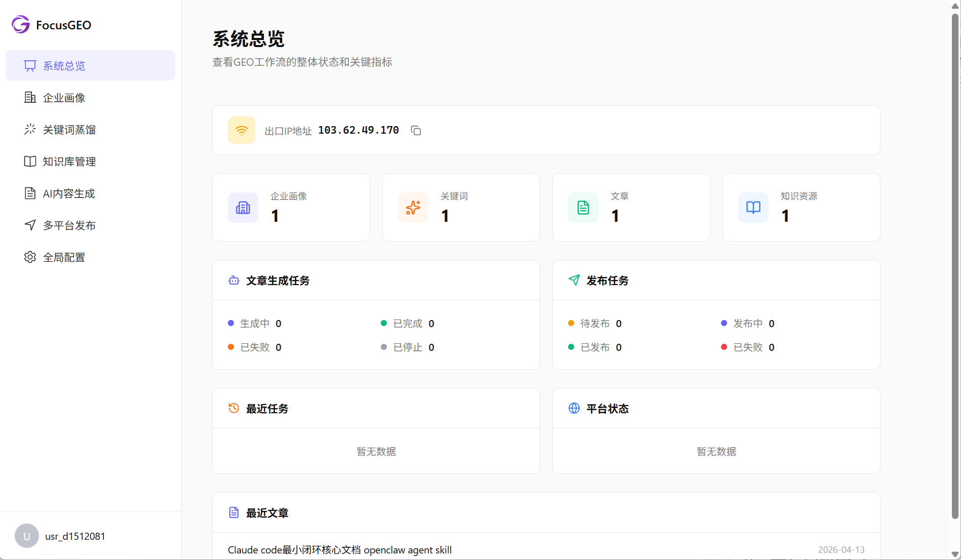The height and width of the screenshot is (560, 961).
Task: Click the usr_d1512081 user avatar
Action: (x=26, y=536)
